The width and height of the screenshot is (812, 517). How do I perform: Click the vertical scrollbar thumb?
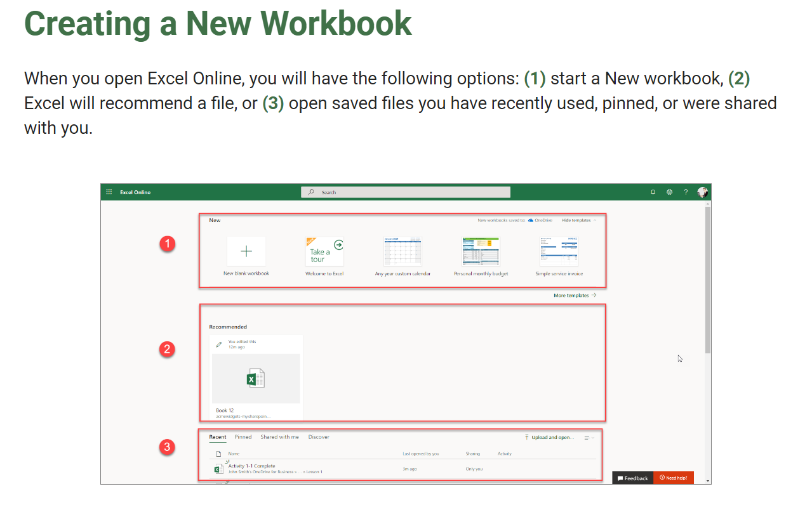(x=708, y=280)
